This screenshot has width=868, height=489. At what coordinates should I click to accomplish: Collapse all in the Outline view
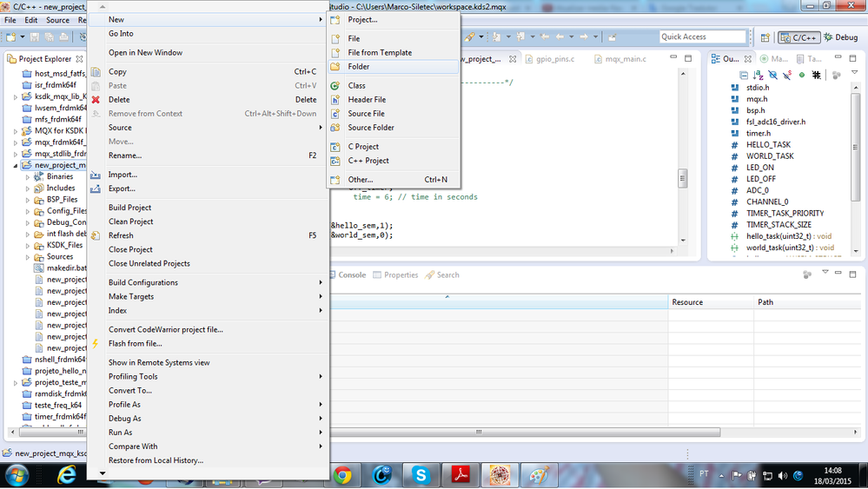point(744,76)
